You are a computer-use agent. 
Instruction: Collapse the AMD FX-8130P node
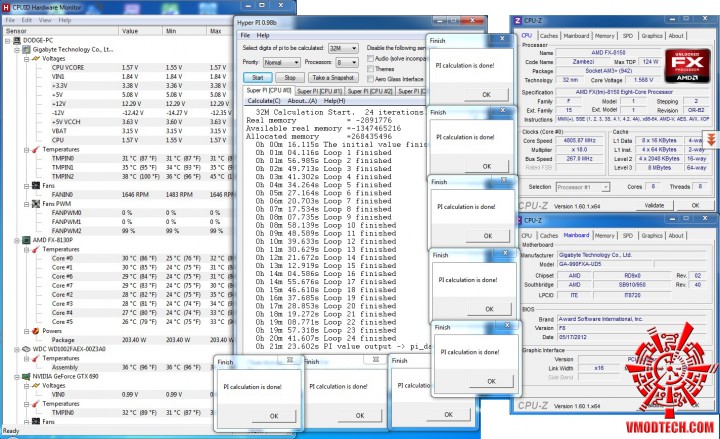tap(17, 240)
